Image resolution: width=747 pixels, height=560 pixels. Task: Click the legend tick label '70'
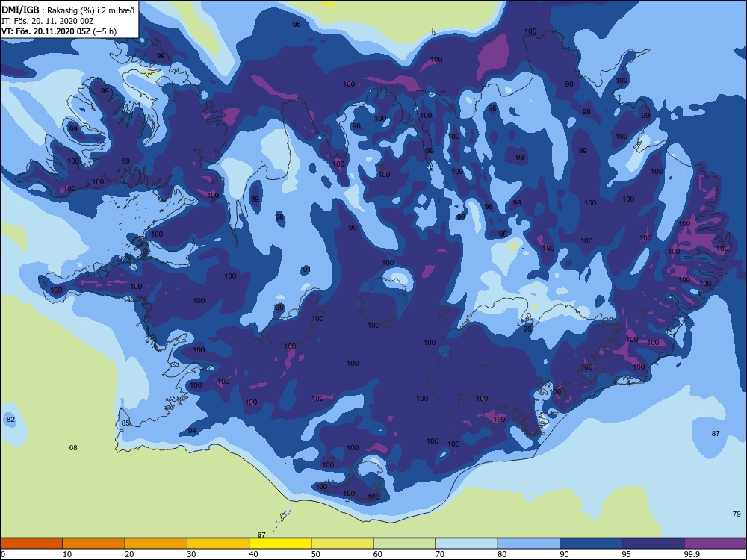(440, 554)
